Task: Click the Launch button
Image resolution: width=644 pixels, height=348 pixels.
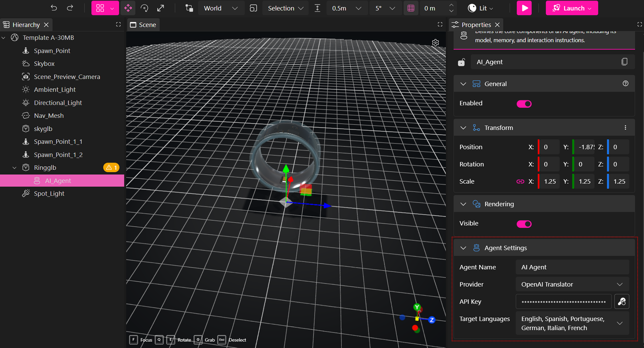Action: (572, 8)
